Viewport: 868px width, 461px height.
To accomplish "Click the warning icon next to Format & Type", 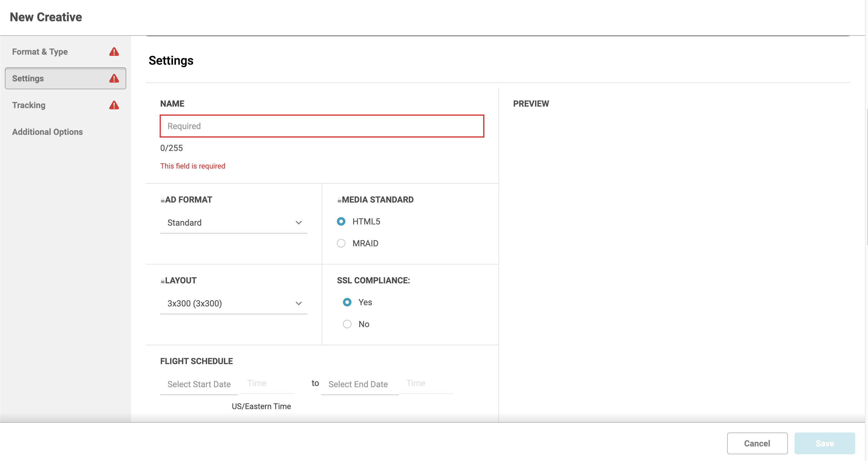I will 114,52.
